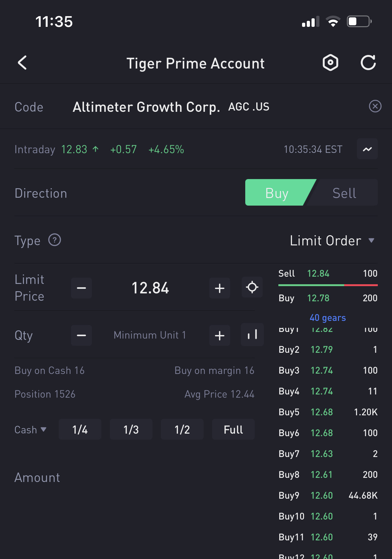Expand the 40 gears depth selector

(x=328, y=318)
